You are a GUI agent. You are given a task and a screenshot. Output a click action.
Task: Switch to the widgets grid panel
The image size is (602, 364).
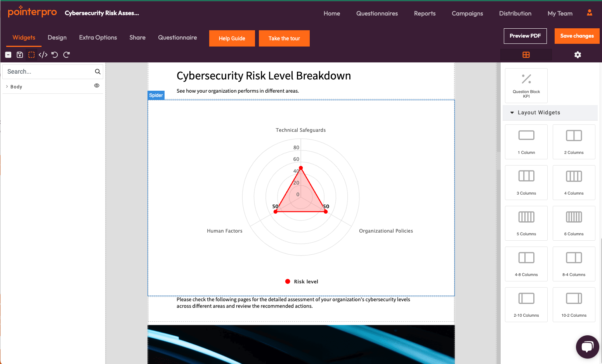coord(526,55)
